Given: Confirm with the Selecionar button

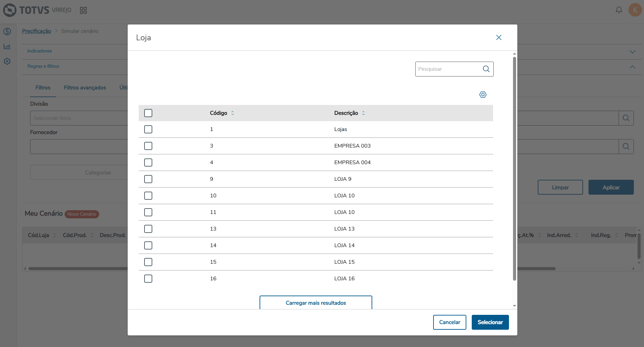Looking at the screenshot, I should tap(490, 322).
